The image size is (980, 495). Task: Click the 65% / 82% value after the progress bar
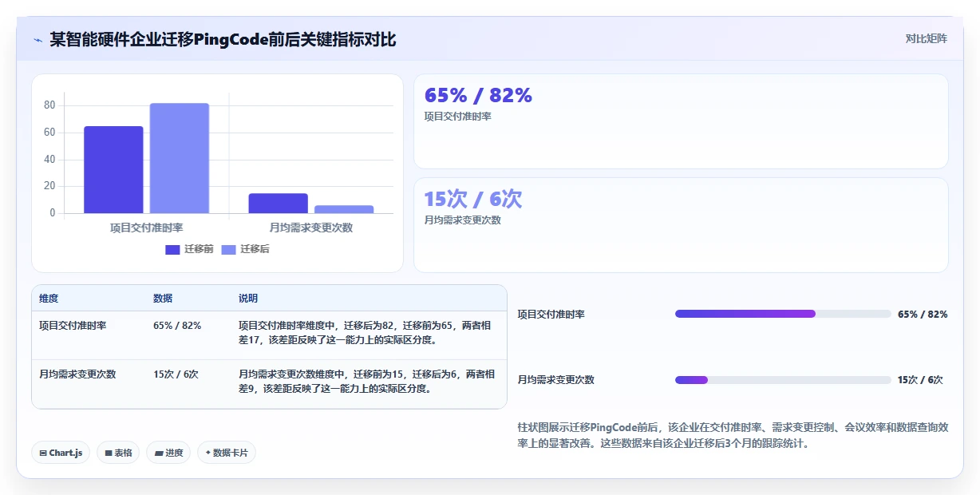(923, 315)
